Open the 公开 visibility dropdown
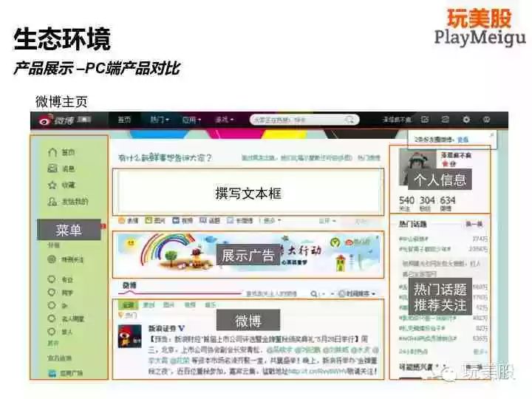The height and width of the screenshot is (399, 532). [x=327, y=221]
